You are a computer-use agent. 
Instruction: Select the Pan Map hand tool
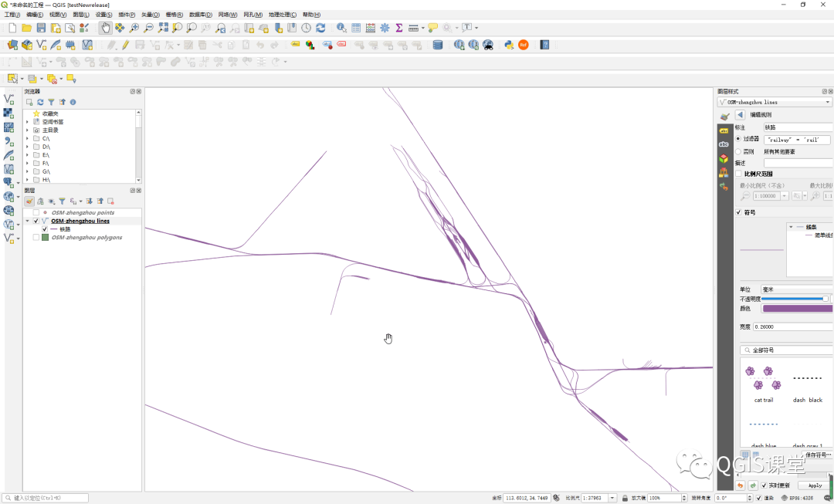point(105,28)
